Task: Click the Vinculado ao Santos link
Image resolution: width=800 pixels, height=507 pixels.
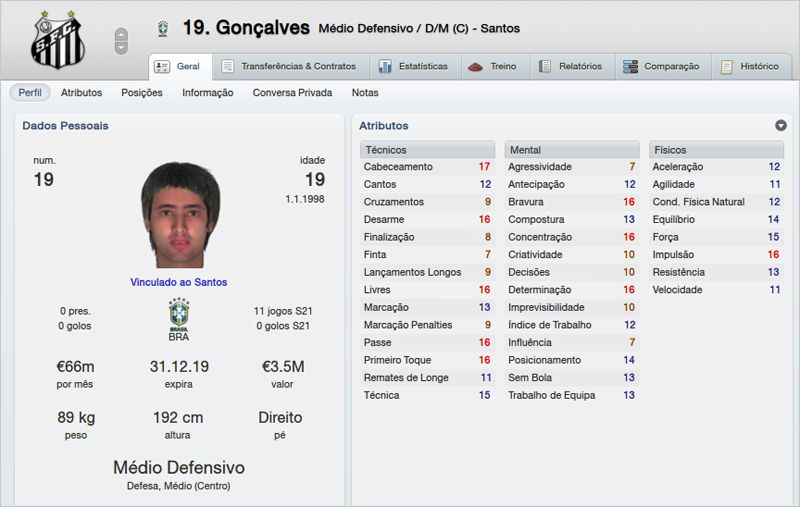Action: coord(179,282)
